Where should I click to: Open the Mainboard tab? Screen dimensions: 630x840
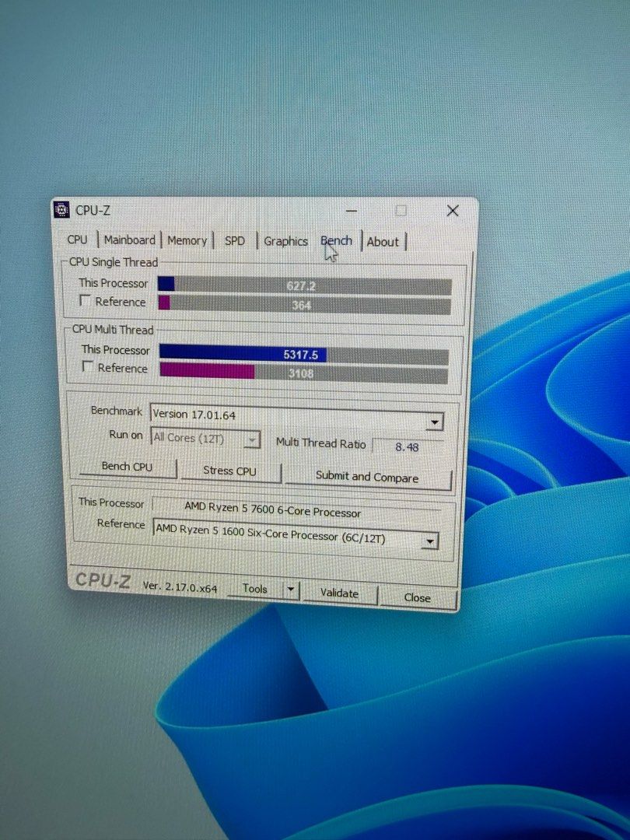(x=129, y=240)
